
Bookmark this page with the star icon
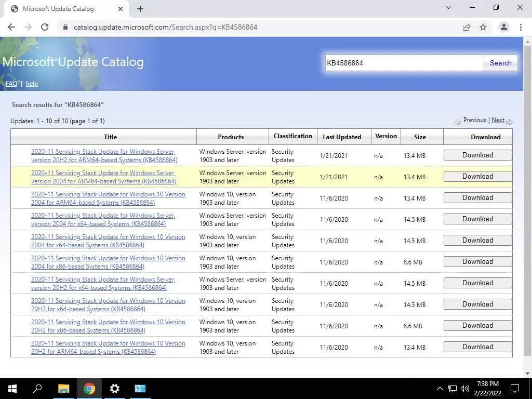(483, 27)
